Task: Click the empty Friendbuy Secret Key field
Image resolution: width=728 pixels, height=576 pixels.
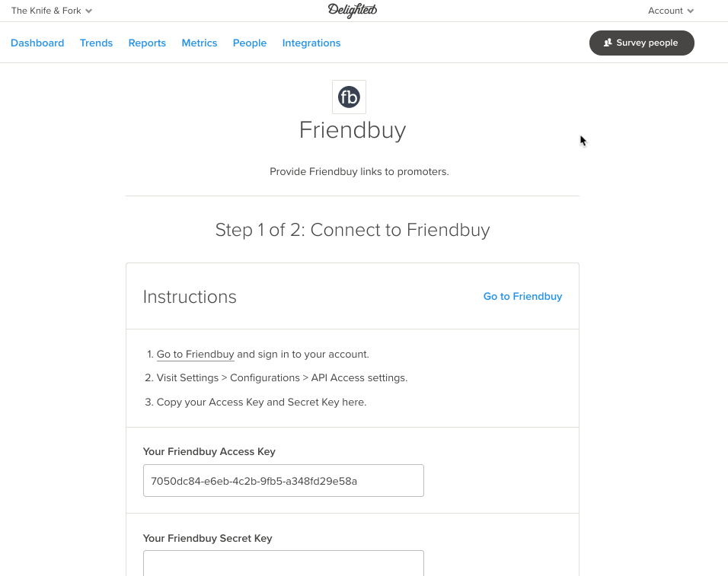Action: pyautogui.click(x=283, y=563)
